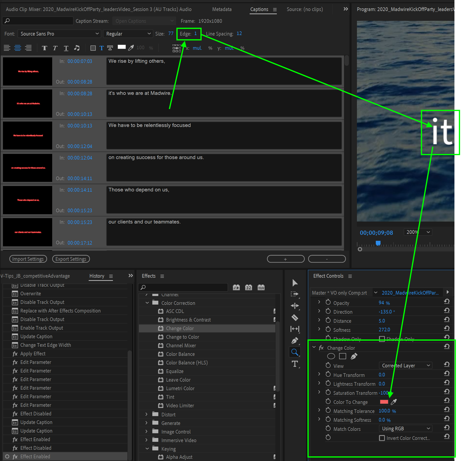Click center-align text icon
476x461 pixels.
[18, 48]
